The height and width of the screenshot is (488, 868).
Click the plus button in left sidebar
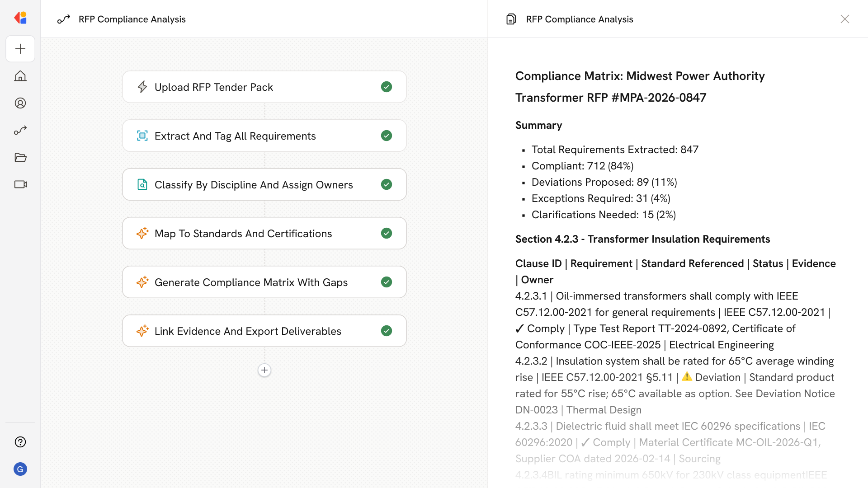(20, 49)
